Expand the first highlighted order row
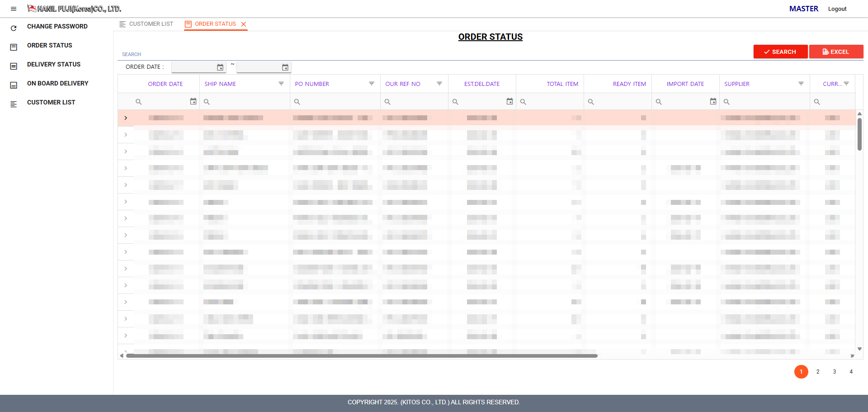The image size is (868, 412). [126, 118]
